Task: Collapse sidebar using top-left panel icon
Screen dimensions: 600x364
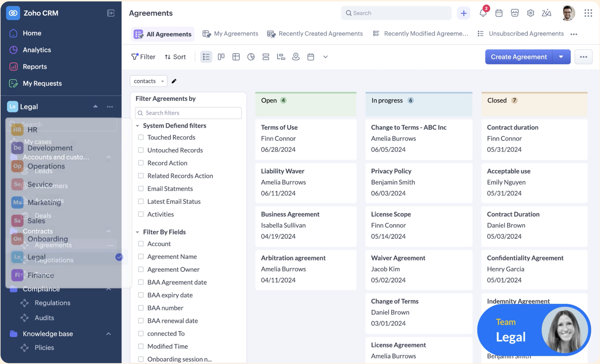Action: pos(111,13)
